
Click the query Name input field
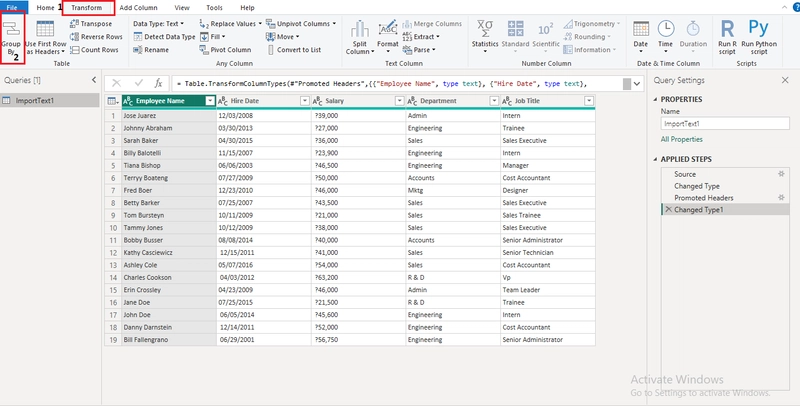point(725,123)
